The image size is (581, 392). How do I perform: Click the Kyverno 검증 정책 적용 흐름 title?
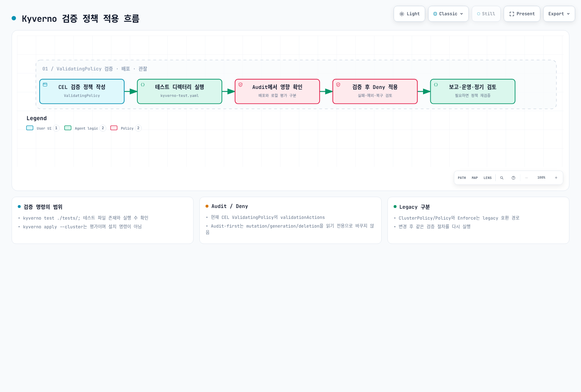pos(81,19)
